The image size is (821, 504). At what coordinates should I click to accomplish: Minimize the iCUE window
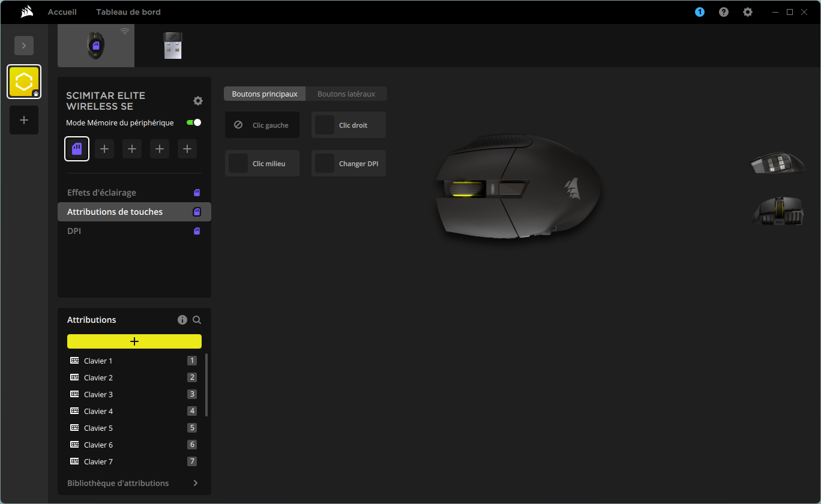775,12
